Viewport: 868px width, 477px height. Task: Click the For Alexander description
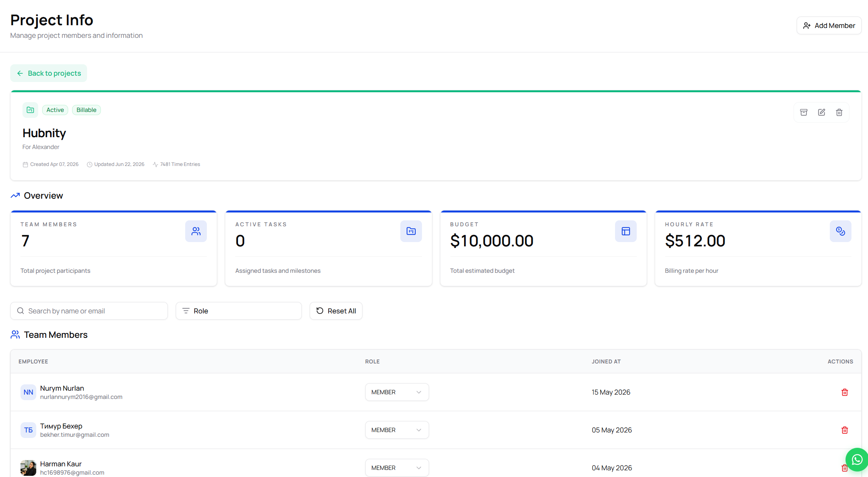[41, 147]
